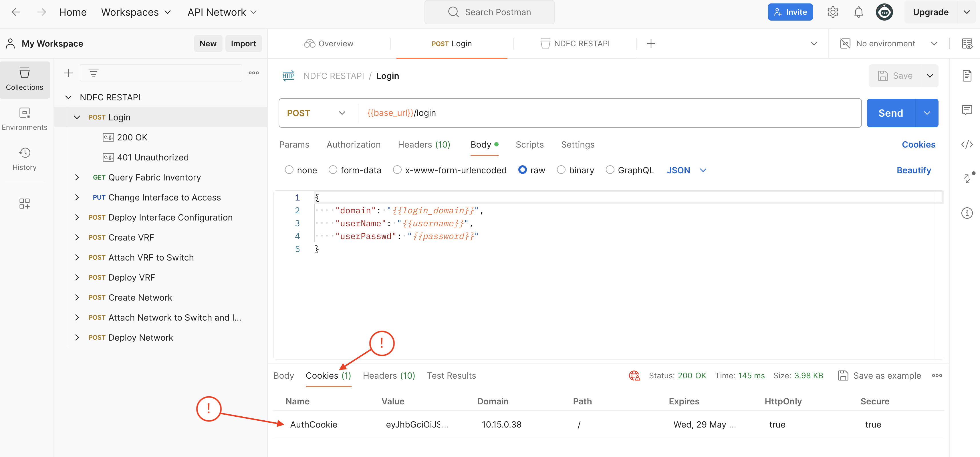The width and height of the screenshot is (980, 457).
Task: Open the Overview tab
Action: tap(329, 44)
